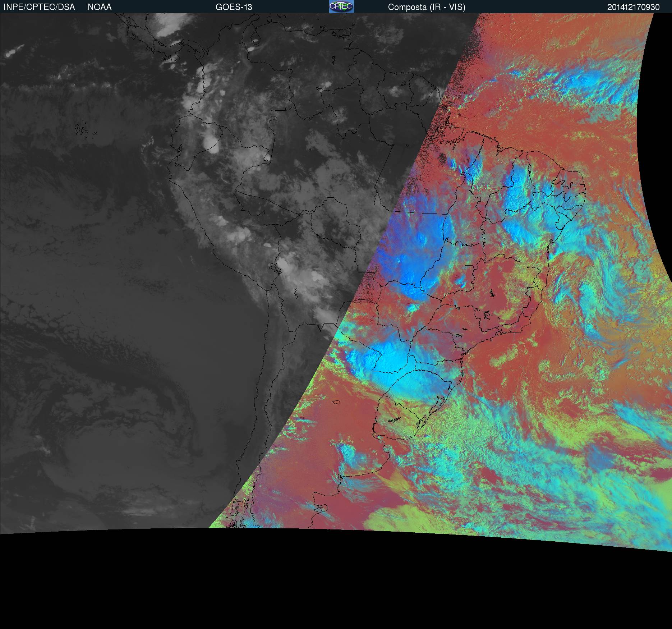This screenshot has width=672, height=629.
Task: Click the CPTEC logo in header
Action: [341, 6]
